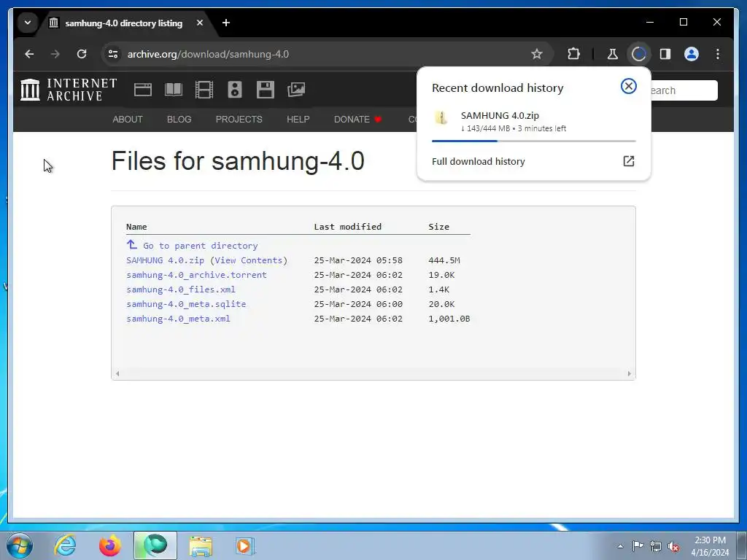Click the address bar URL
This screenshot has height=560, width=747.
click(x=208, y=54)
